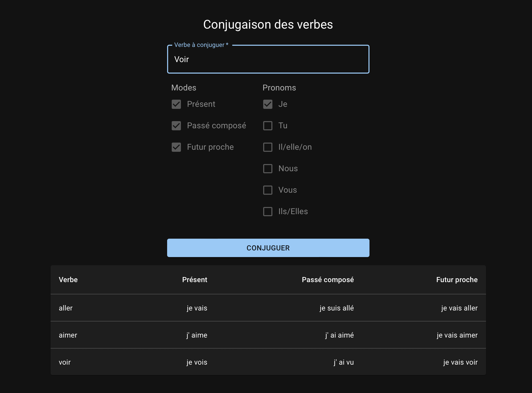Uncheck the Présent mode checkbox
This screenshot has width=532, height=393.
[x=176, y=104]
